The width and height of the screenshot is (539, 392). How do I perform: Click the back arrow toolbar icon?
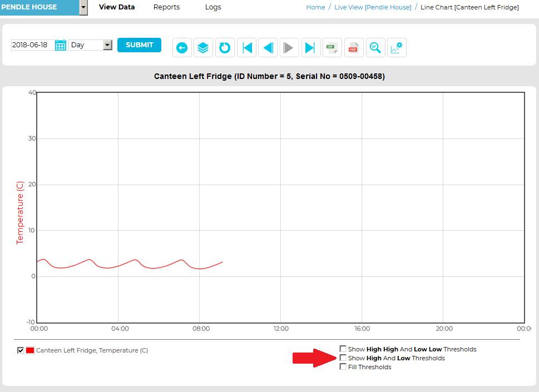182,48
